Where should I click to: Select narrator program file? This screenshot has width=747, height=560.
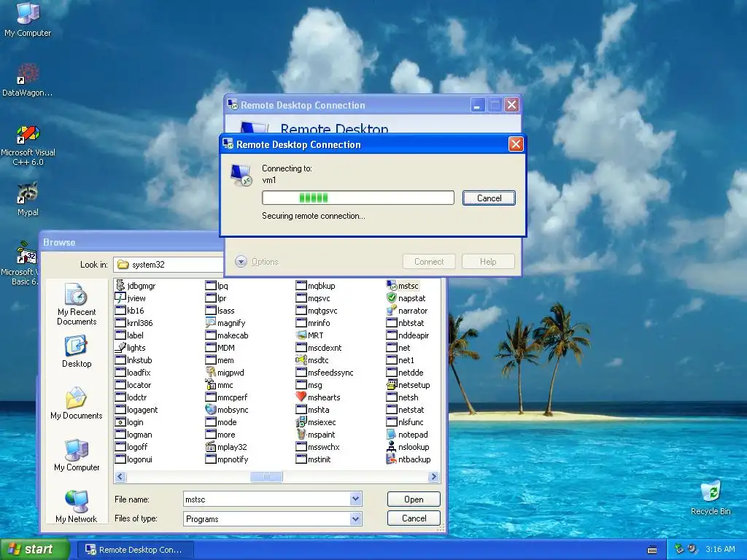(407, 311)
